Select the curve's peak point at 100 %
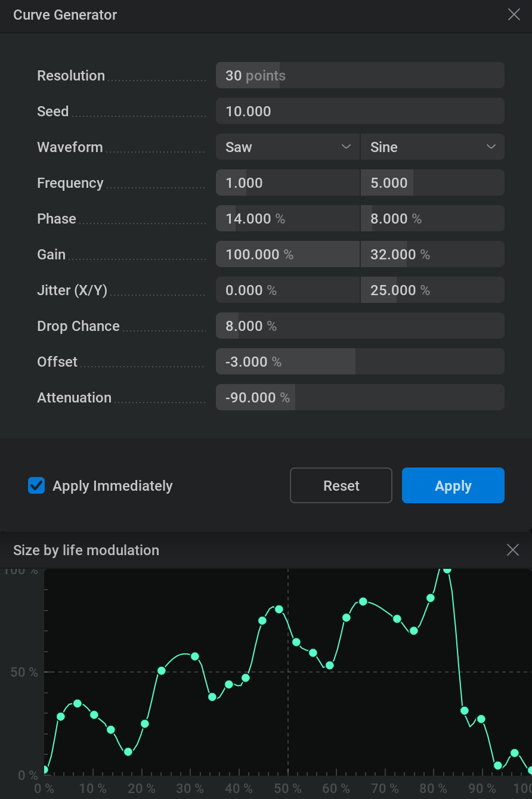 coord(447,569)
